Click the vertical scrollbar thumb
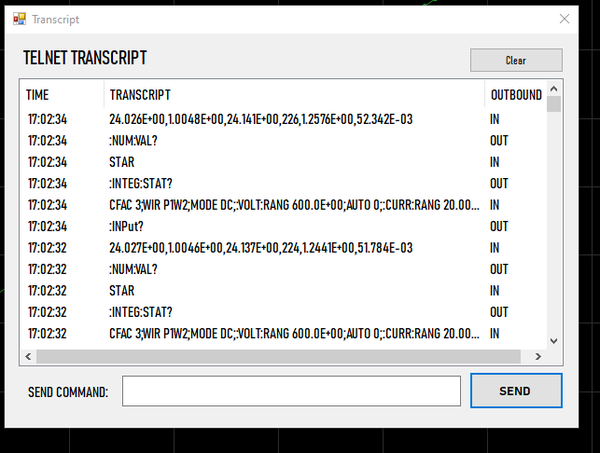Image resolution: width=600 pixels, height=453 pixels. 554,105
